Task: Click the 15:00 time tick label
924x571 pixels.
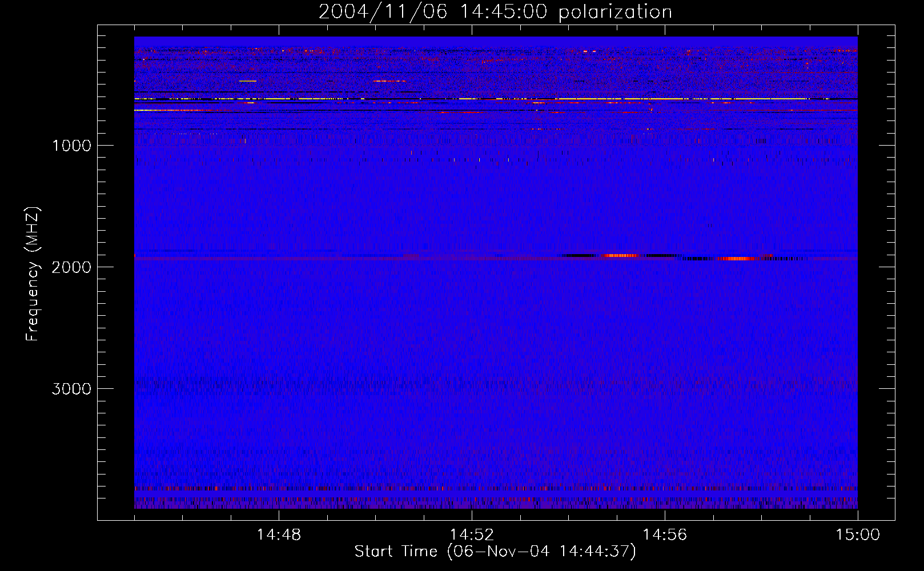Action: pos(858,535)
